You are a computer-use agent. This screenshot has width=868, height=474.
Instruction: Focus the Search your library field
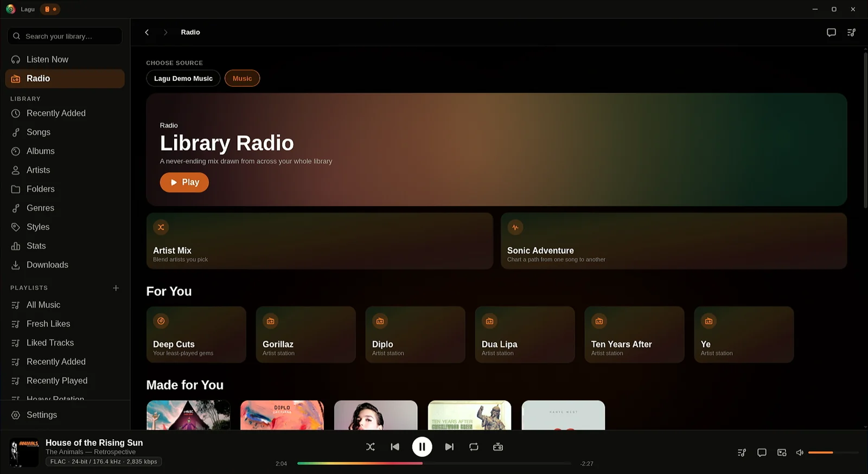tap(65, 36)
